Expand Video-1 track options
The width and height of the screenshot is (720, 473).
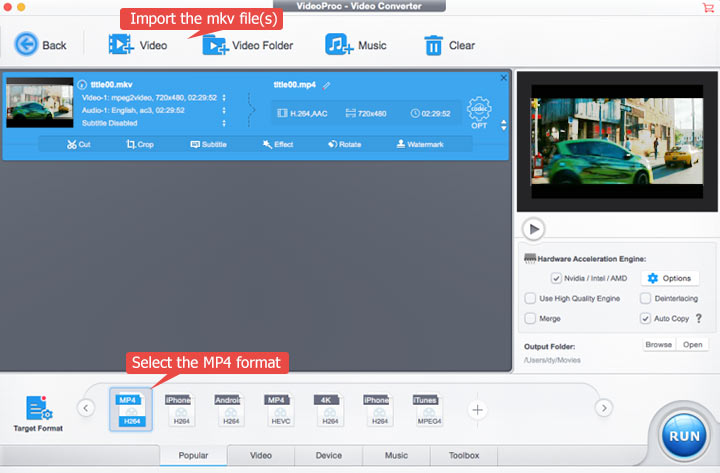click(x=224, y=97)
